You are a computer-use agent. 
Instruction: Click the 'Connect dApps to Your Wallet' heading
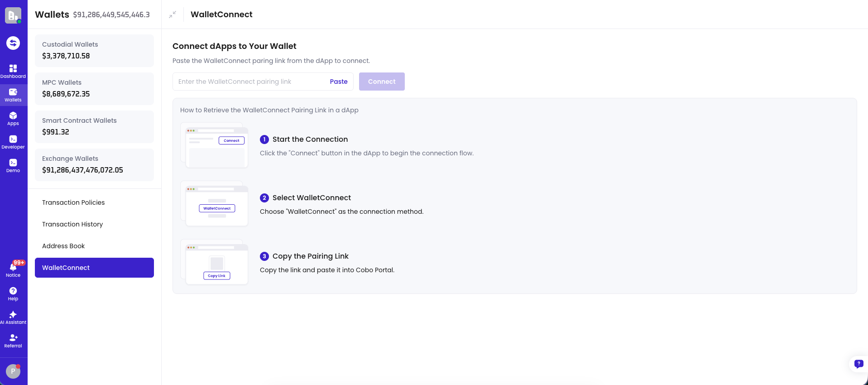pyautogui.click(x=234, y=46)
